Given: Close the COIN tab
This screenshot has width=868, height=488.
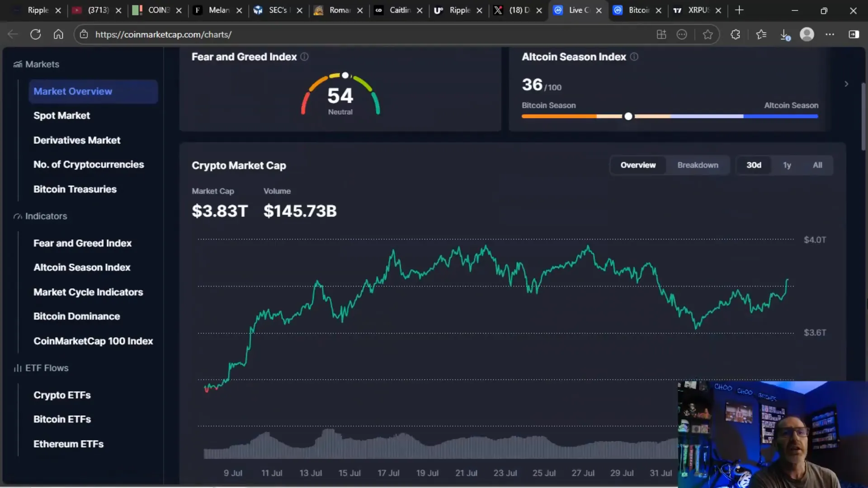Looking at the screenshot, I should (x=179, y=10).
